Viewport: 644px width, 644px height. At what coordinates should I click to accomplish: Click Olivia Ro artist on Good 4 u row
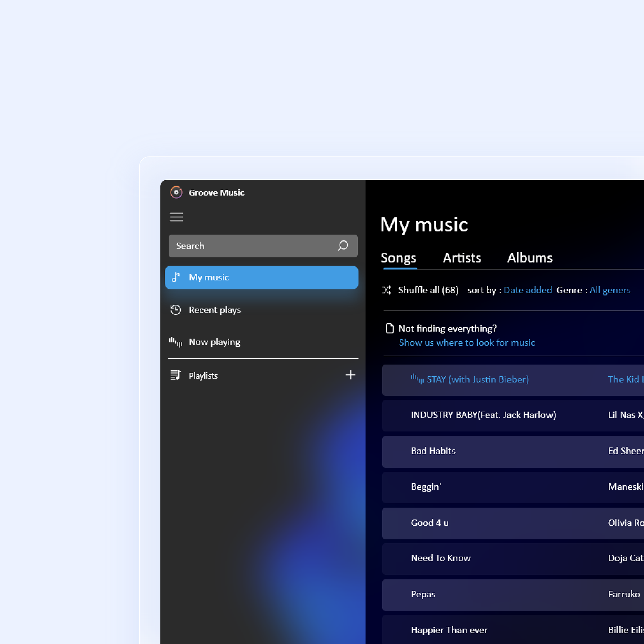[x=626, y=523]
